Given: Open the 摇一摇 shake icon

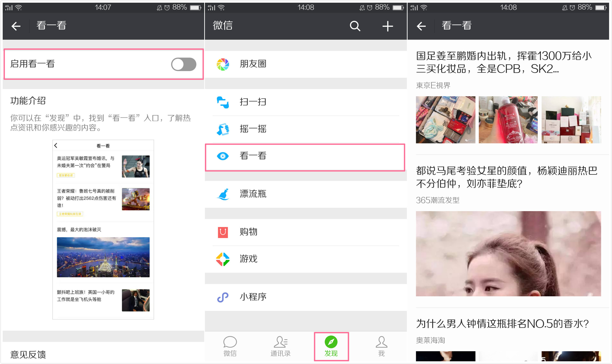Looking at the screenshot, I should click(x=223, y=129).
